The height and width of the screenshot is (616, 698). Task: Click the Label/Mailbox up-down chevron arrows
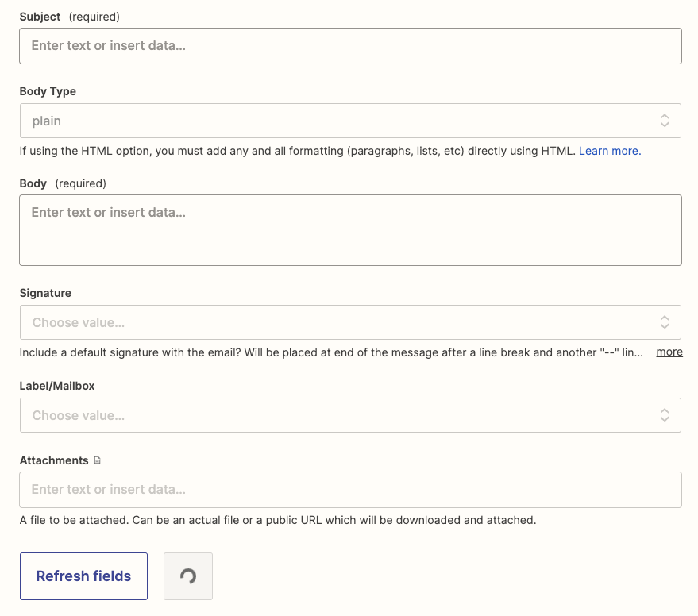tap(664, 415)
